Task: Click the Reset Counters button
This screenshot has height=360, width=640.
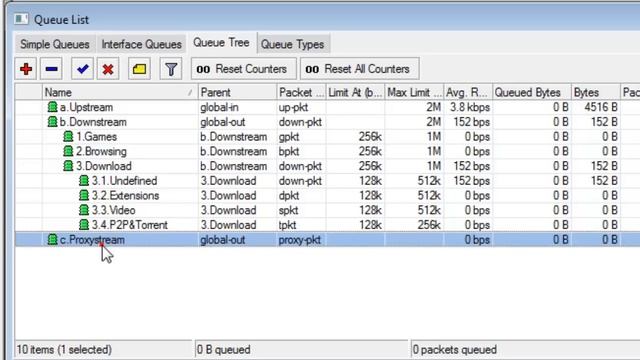Action: click(x=244, y=69)
